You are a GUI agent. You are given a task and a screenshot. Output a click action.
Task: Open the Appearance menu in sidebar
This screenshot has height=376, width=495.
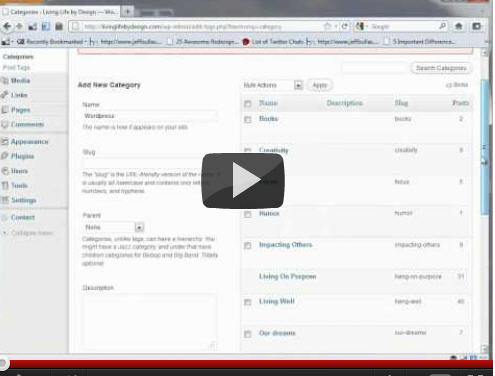[x=29, y=142]
